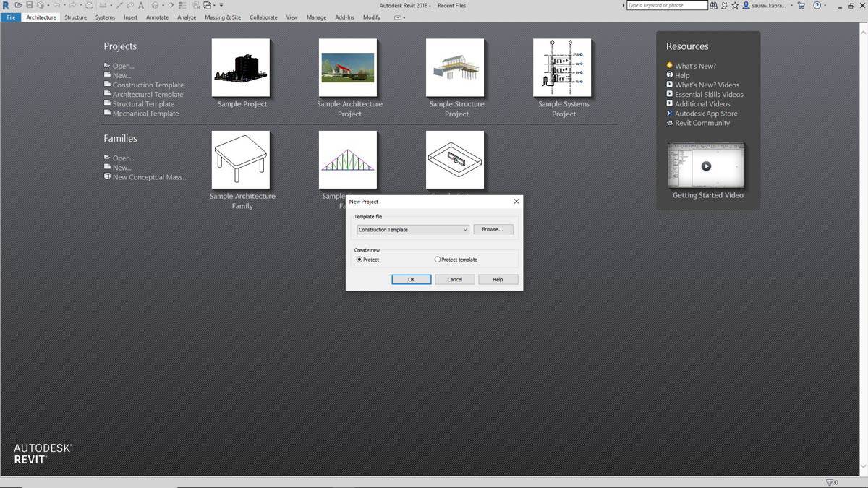Click the Print icon in Quick Access toolbar
The width and height of the screenshot is (868, 488).
(x=89, y=5)
